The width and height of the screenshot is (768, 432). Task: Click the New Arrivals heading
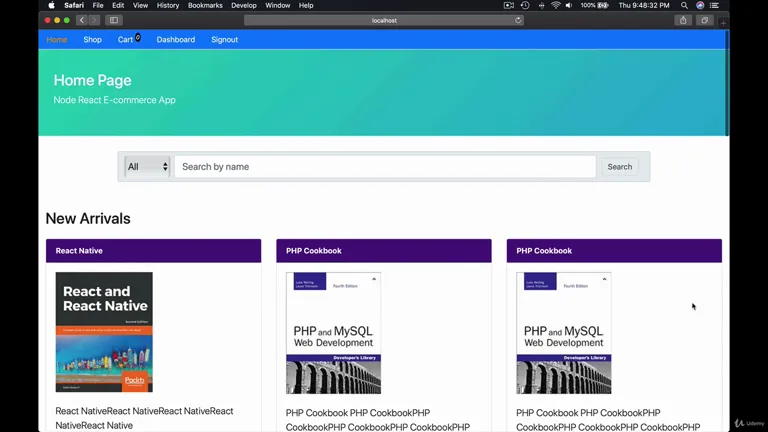[88, 218]
